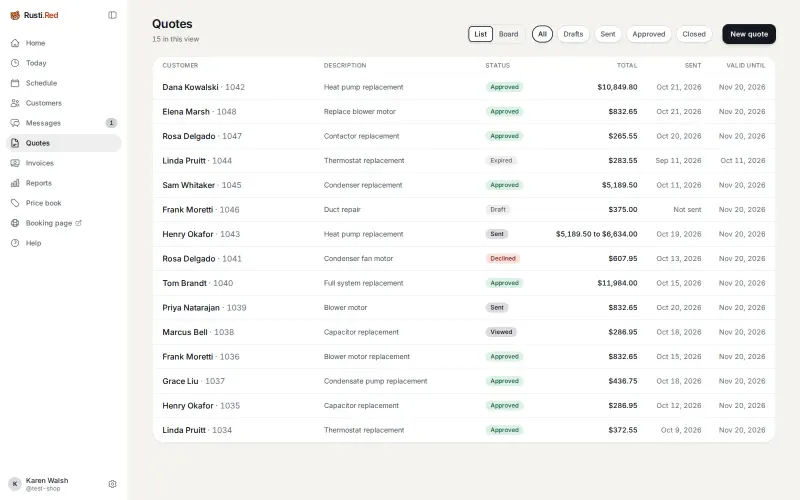Click the Invoices icon in sidebar

[15, 163]
